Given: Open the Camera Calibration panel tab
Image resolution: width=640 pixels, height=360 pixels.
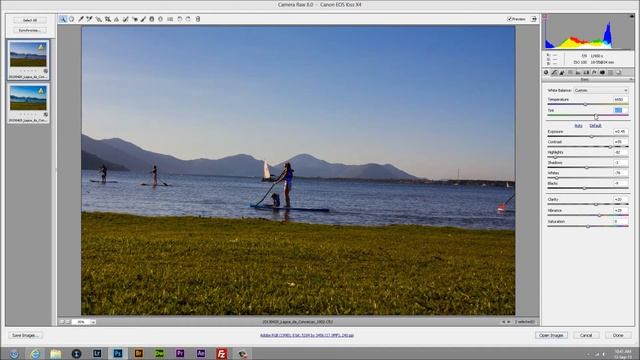Looking at the screenshot, I should tap(602, 72).
